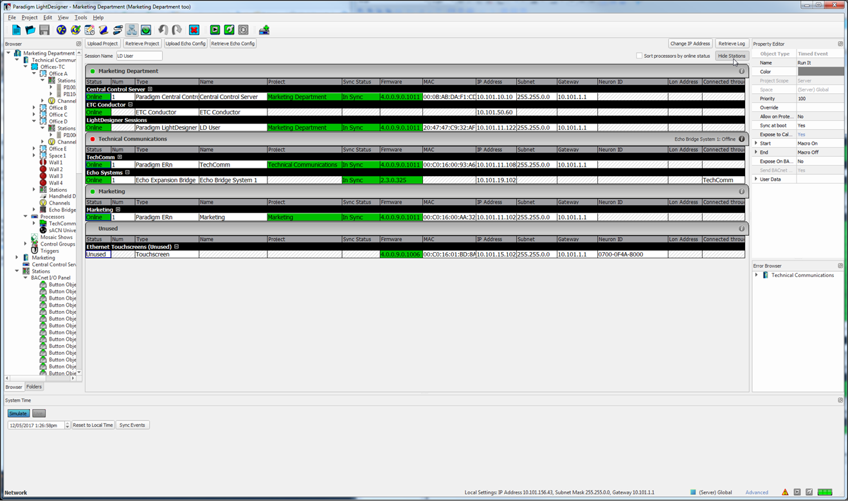Click the green clock dial toolbar icon
Screen dimensions: 848x504
pyautogui.click(x=146, y=30)
